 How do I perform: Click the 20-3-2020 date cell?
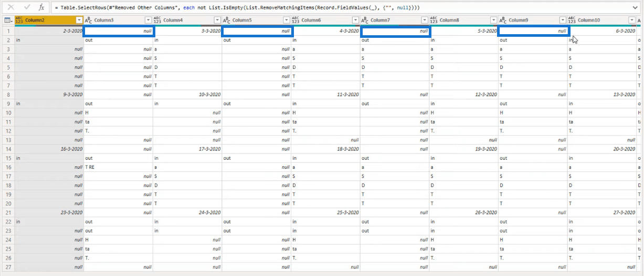coord(602,149)
